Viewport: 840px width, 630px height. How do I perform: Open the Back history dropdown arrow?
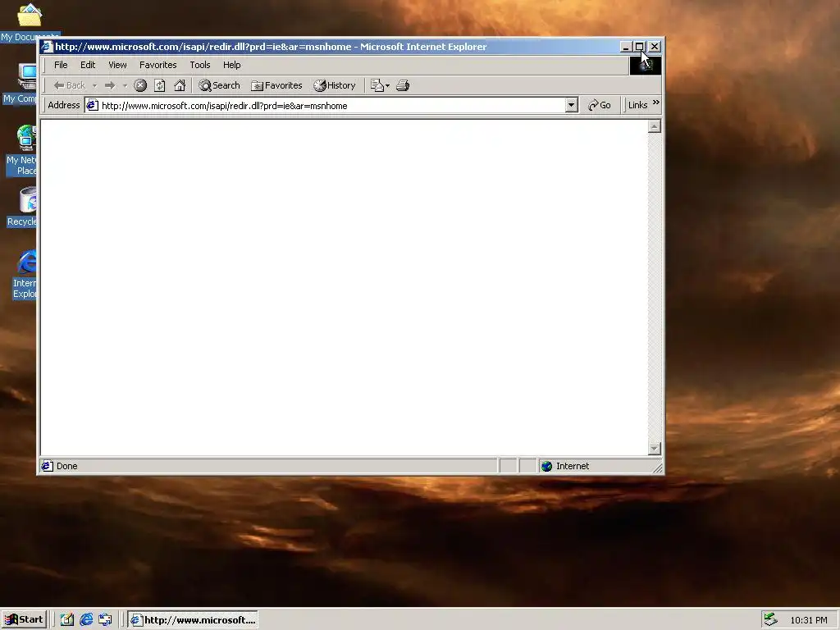94,85
